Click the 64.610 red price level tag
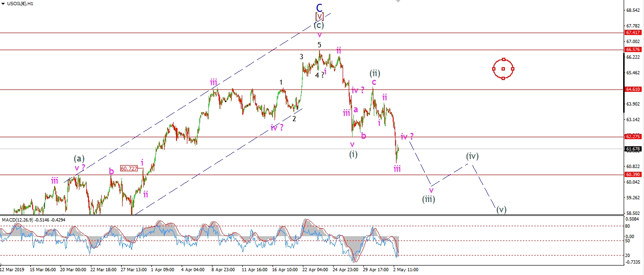The image size is (644, 275). [633, 89]
